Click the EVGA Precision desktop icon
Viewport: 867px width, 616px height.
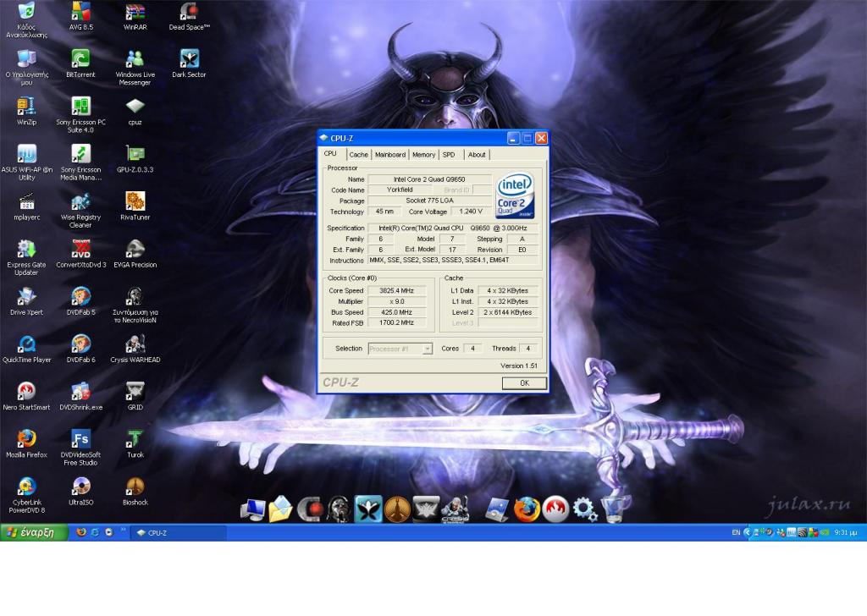pos(135,253)
